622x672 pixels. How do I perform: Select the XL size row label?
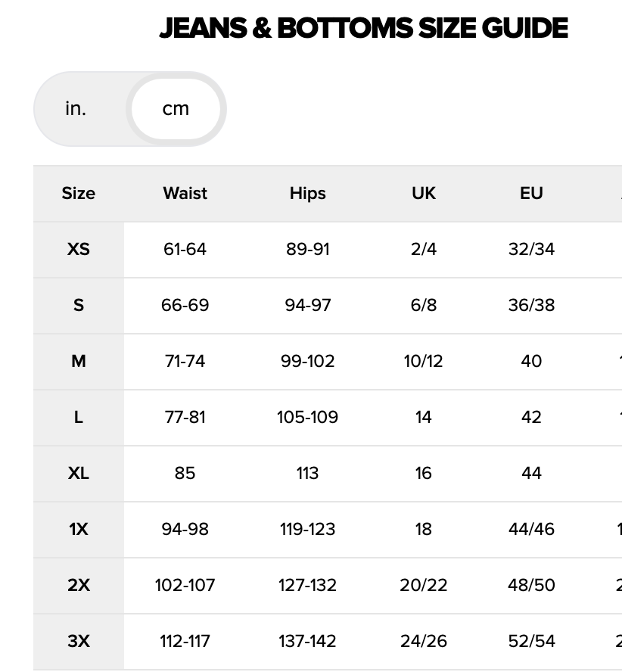coord(79,473)
